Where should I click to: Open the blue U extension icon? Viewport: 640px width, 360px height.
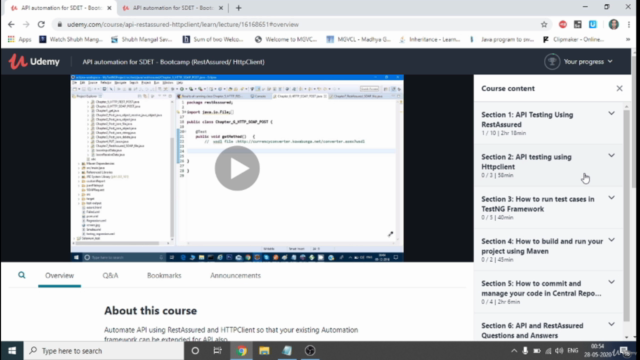(593, 24)
